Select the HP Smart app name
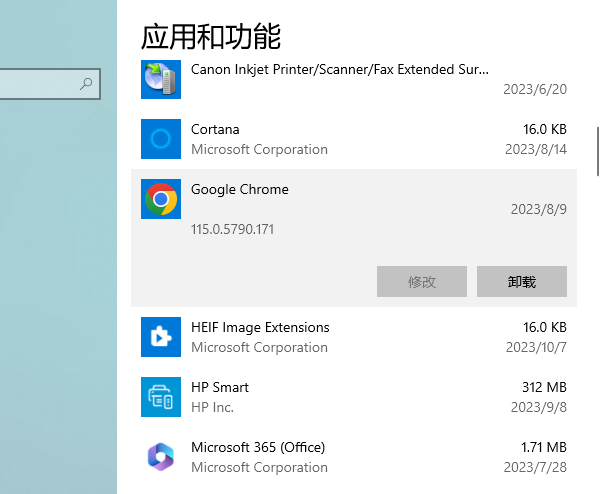This screenshot has width=600, height=494. (220, 387)
